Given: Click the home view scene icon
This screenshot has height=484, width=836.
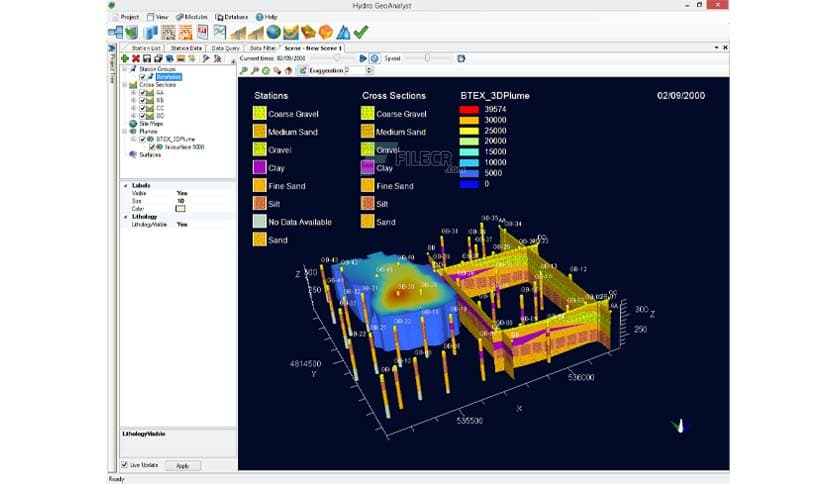Looking at the screenshot, I should pyautogui.click(x=288, y=70).
